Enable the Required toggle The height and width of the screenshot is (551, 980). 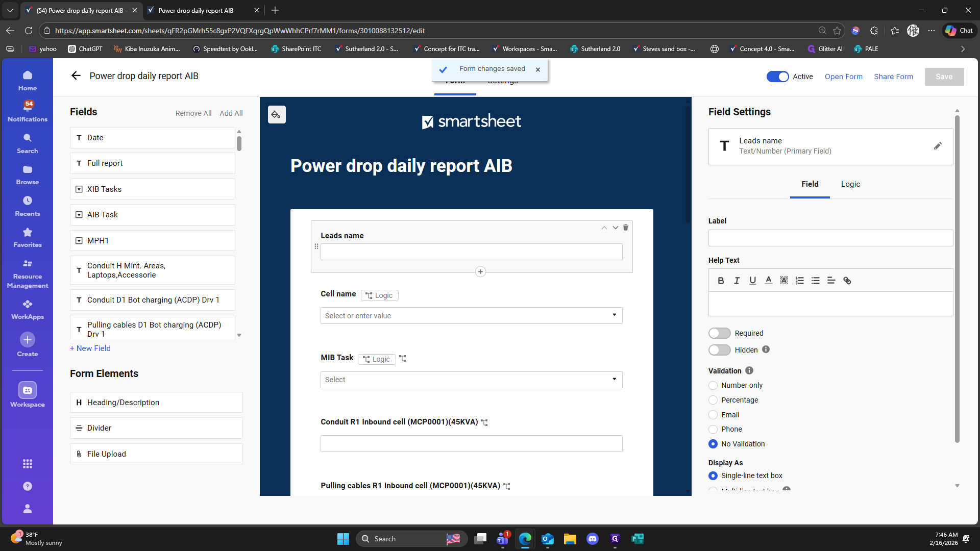coord(720,333)
